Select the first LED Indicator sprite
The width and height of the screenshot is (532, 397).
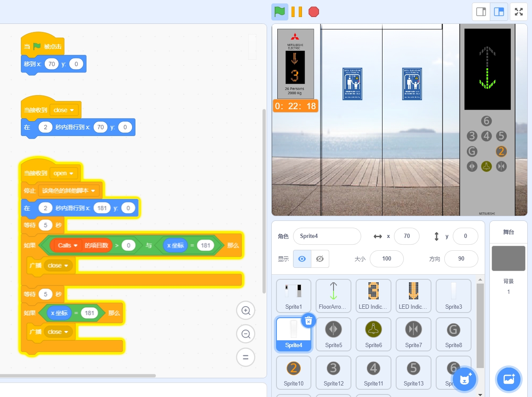coord(374,296)
